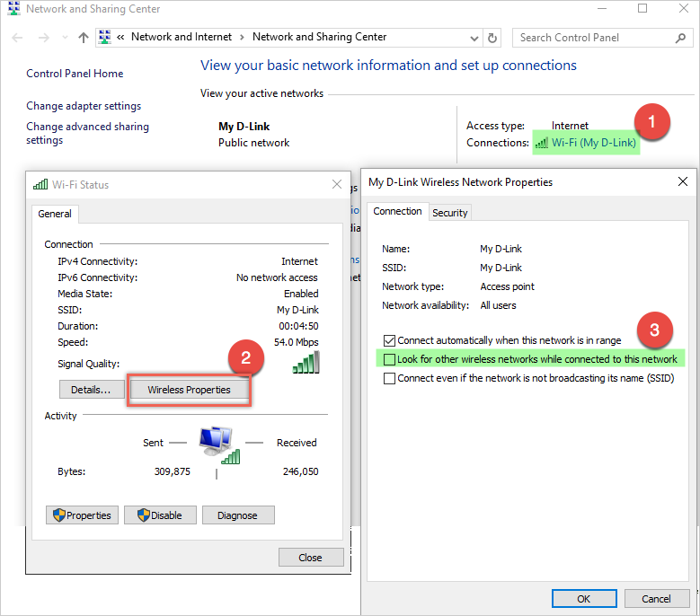The height and width of the screenshot is (616, 700).
Task: Click the Control Panel icon in address bar
Action: (x=105, y=37)
